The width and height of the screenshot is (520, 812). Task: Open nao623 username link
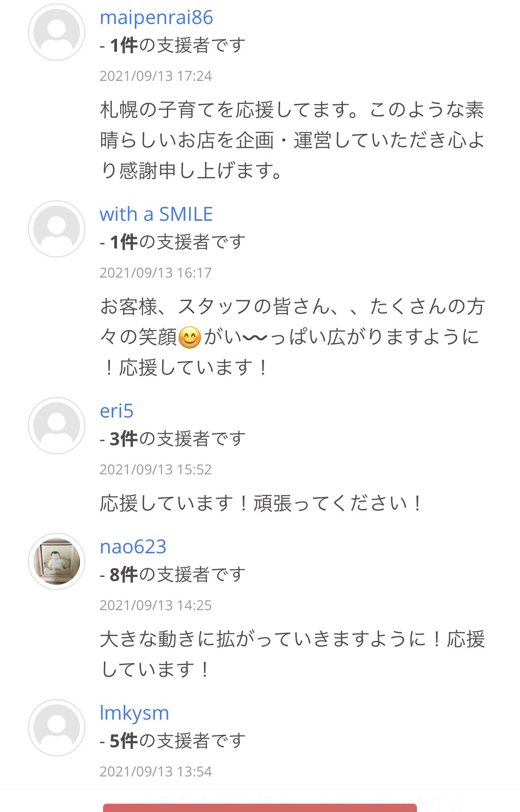point(133,547)
